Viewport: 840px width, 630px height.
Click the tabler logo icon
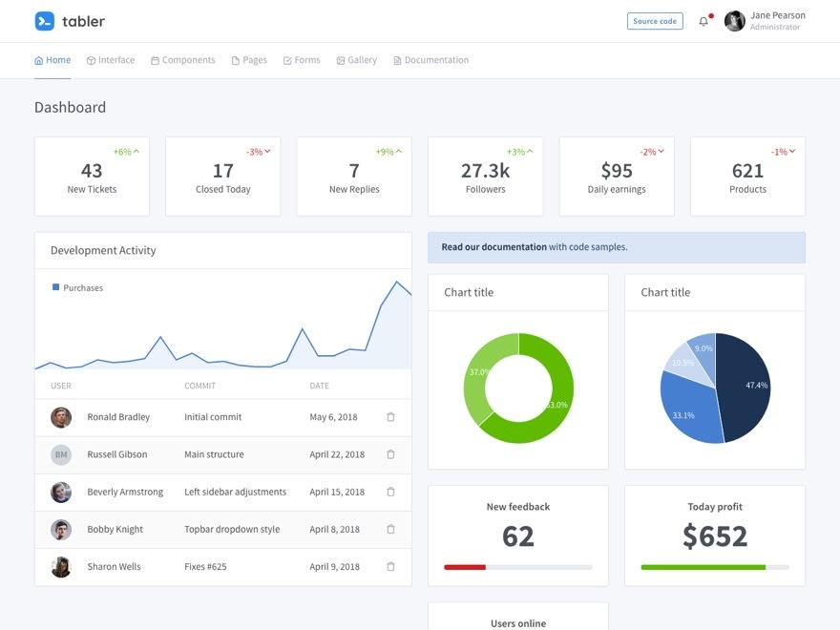click(x=44, y=21)
